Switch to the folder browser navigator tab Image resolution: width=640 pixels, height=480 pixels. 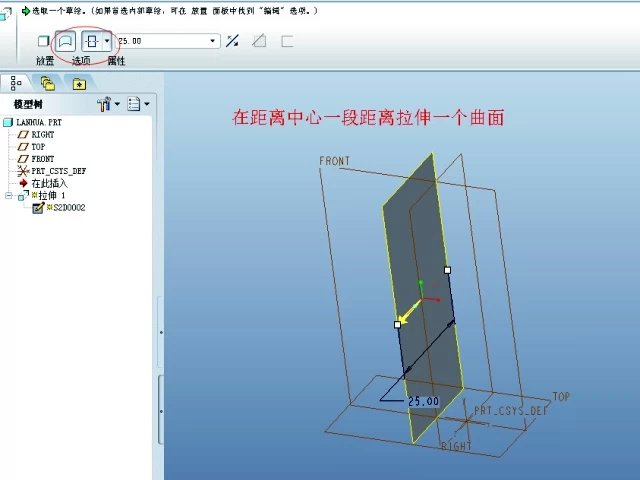coord(48,84)
